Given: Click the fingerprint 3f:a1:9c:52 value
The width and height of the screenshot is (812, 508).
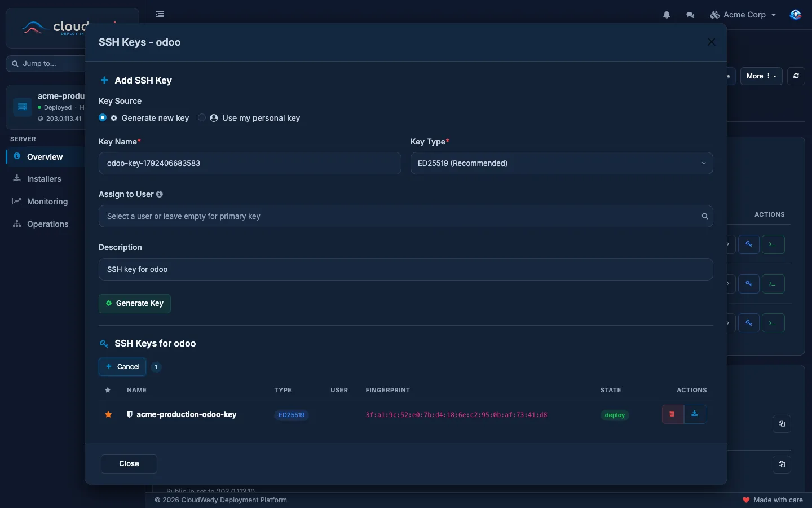Looking at the screenshot, I should click(456, 415).
